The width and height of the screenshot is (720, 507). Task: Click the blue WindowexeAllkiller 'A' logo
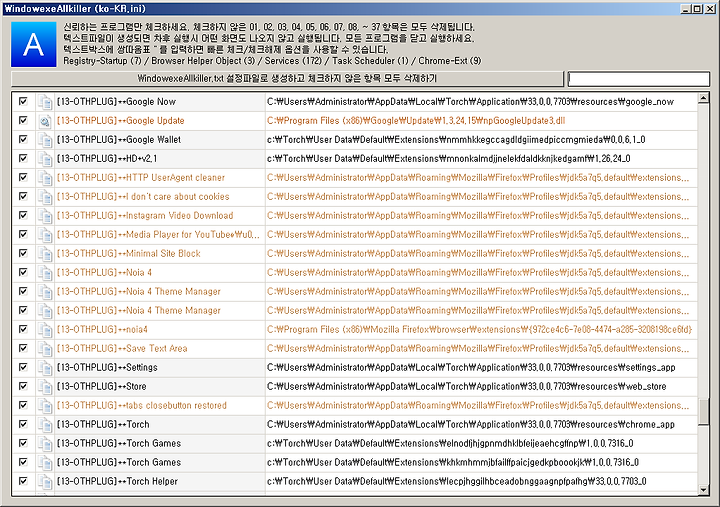point(34,45)
